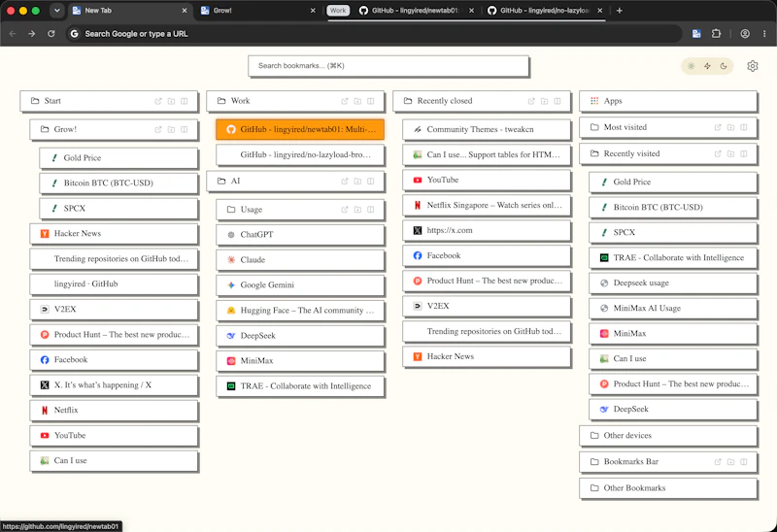Image resolution: width=777 pixels, height=532 pixels.
Task: Open Chrome's three-dot menu
Action: (x=764, y=34)
